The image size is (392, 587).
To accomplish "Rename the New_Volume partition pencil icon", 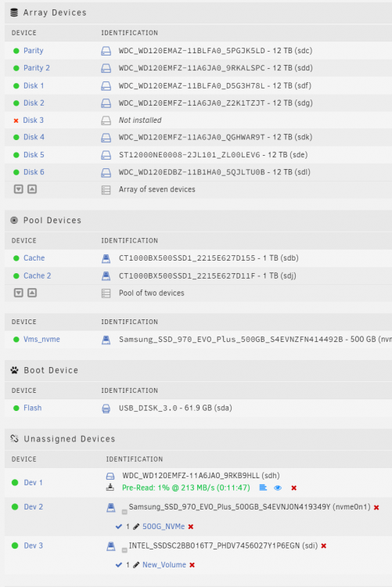I will pos(136,565).
